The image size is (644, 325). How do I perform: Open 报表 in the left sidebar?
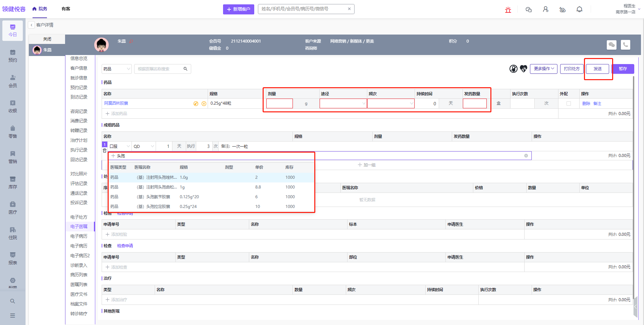click(x=13, y=259)
